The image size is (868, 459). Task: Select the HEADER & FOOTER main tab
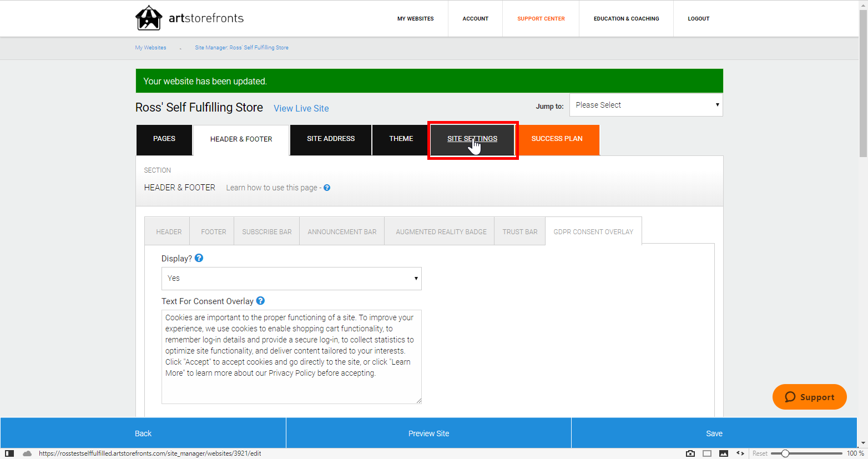click(x=241, y=139)
